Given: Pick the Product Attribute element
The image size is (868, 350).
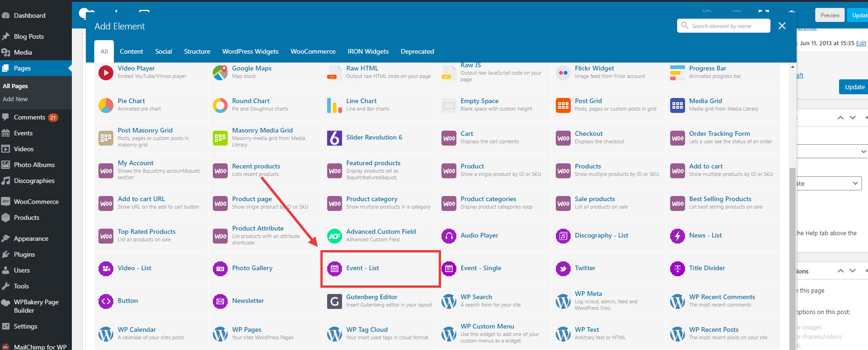Looking at the screenshot, I should click(x=265, y=236).
